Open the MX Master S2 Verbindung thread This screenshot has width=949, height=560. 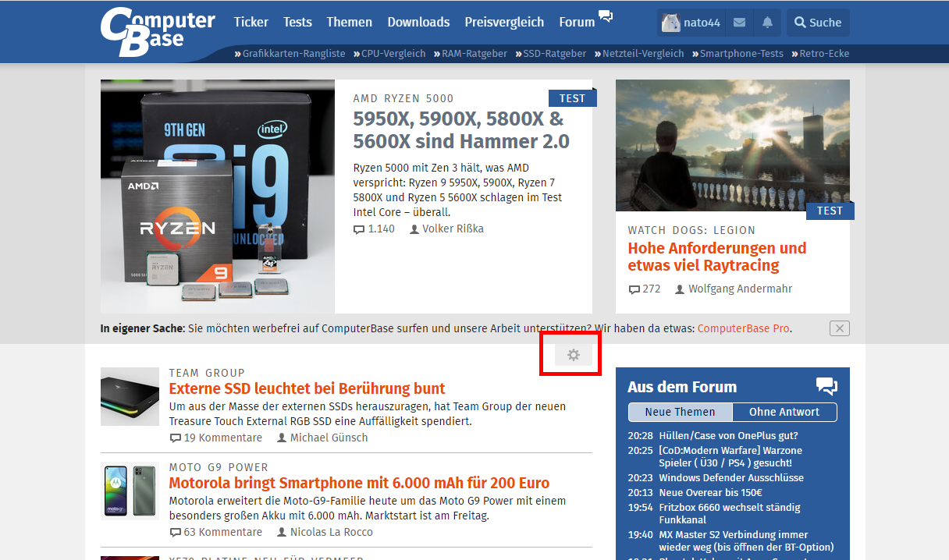[x=746, y=541]
